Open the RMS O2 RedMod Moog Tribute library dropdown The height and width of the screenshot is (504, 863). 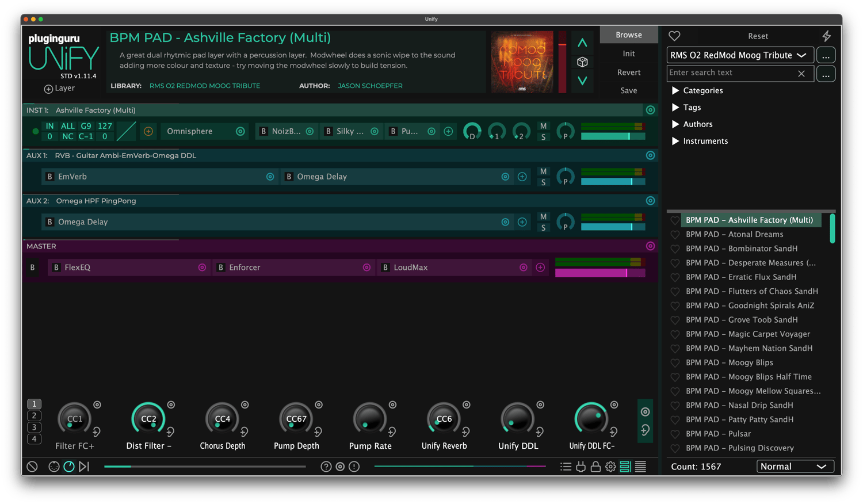pos(740,55)
